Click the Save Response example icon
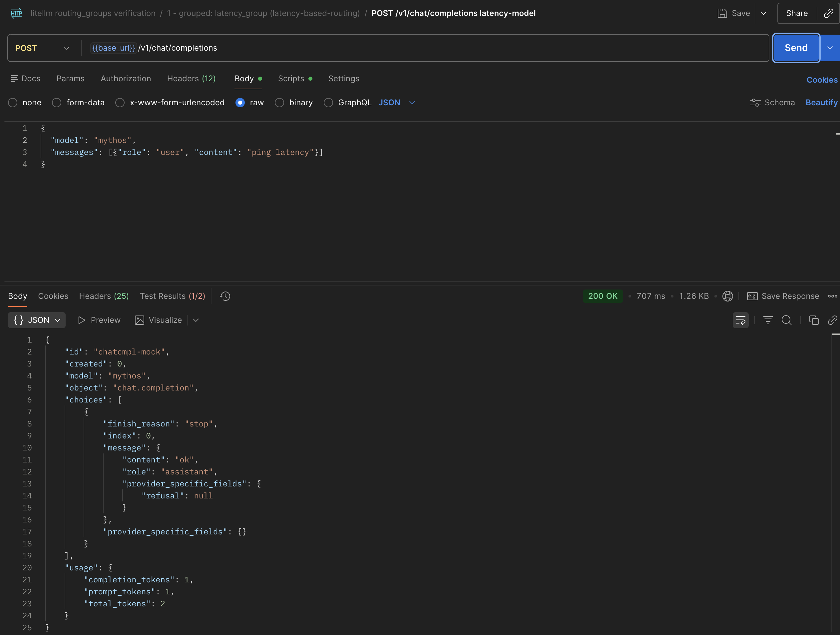The height and width of the screenshot is (635, 840). pos(752,296)
